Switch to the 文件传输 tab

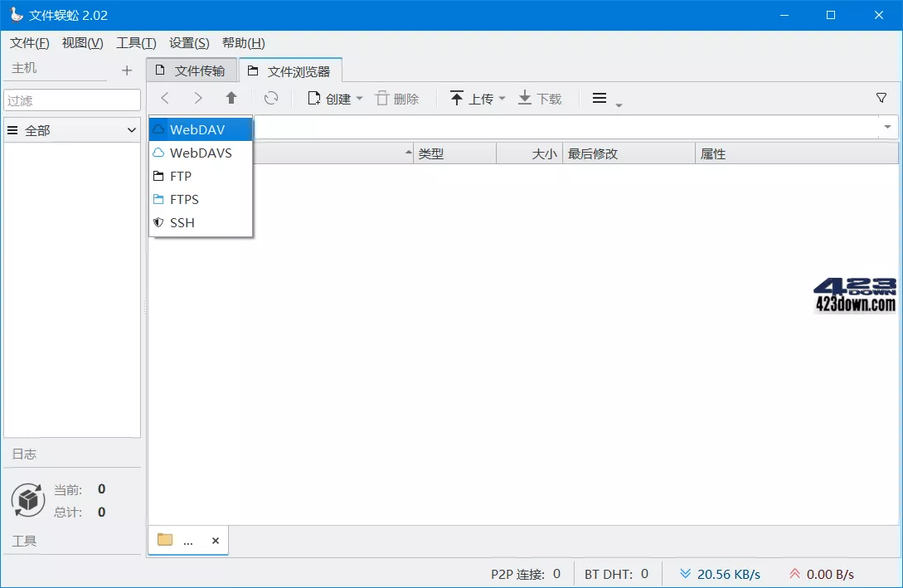[x=192, y=70]
